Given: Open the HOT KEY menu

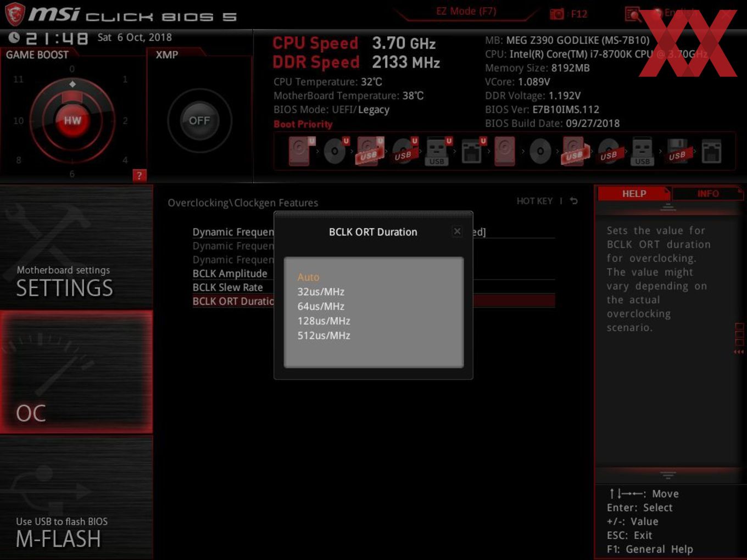Looking at the screenshot, I should tap(534, 201).
